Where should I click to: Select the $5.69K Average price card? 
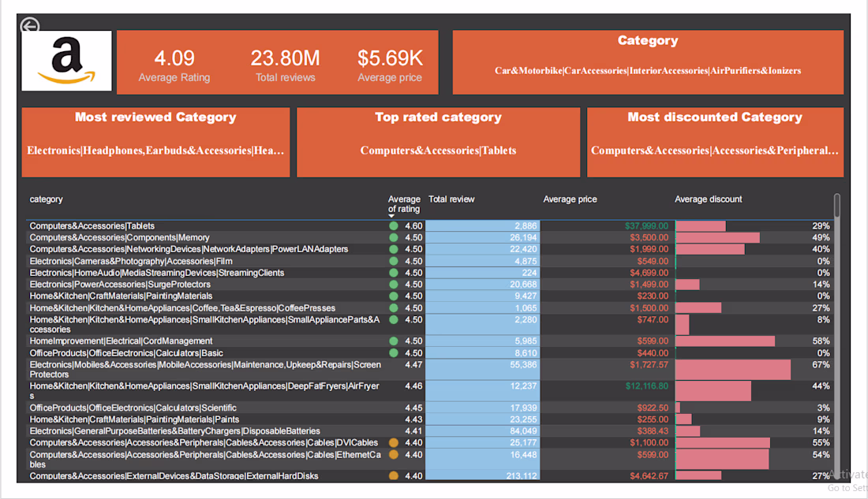point(390,65)
